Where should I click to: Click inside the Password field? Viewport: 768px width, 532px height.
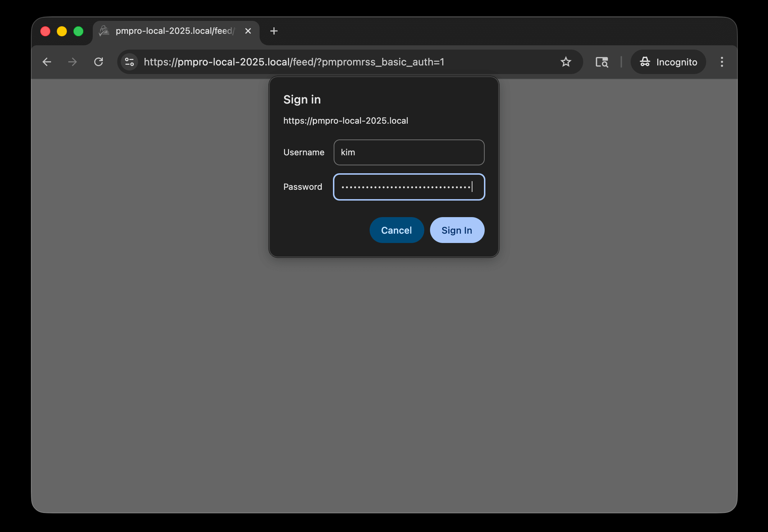[x=409, y=187]
